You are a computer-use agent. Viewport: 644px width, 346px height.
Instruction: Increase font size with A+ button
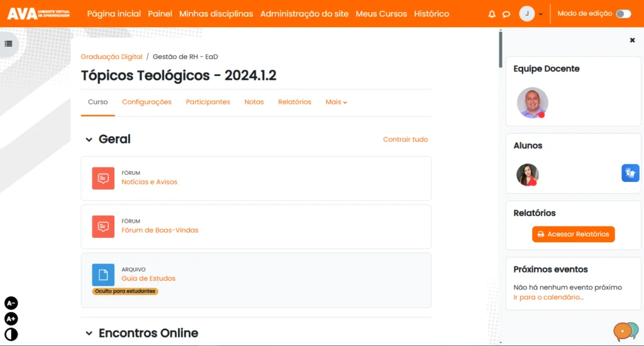pos(11,319)
